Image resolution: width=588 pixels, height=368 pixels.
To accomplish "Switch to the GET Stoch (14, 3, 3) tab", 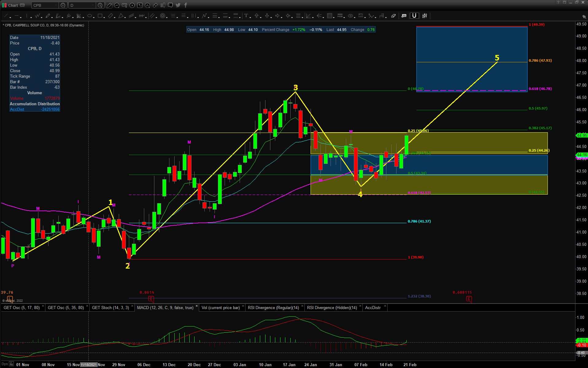I will [x=110, y=308].
